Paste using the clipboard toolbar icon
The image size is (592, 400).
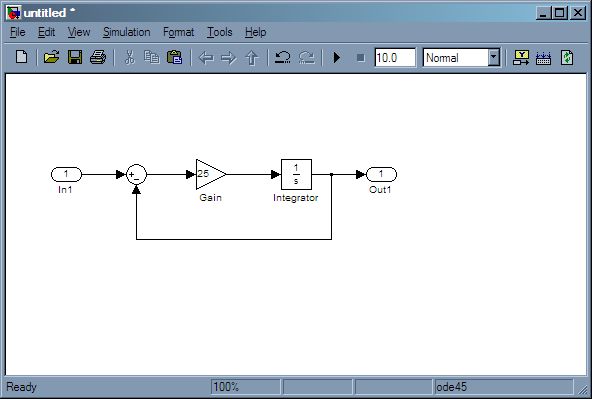coord(174,57)
